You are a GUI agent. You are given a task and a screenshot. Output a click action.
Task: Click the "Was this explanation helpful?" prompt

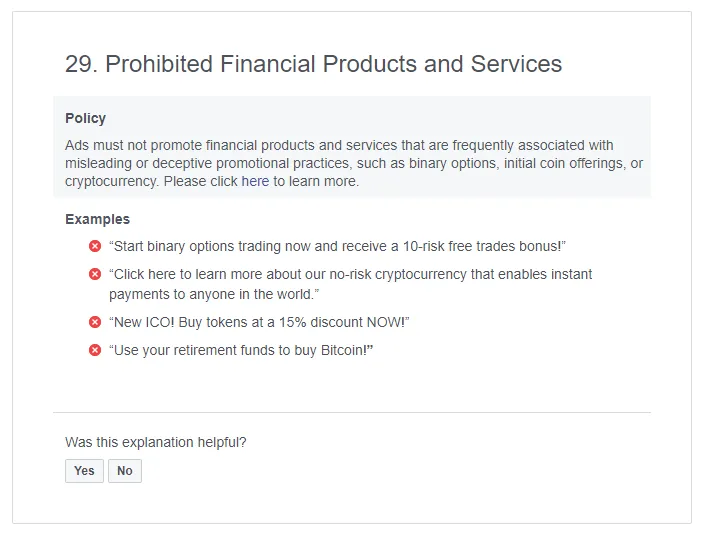pos(156,443)
